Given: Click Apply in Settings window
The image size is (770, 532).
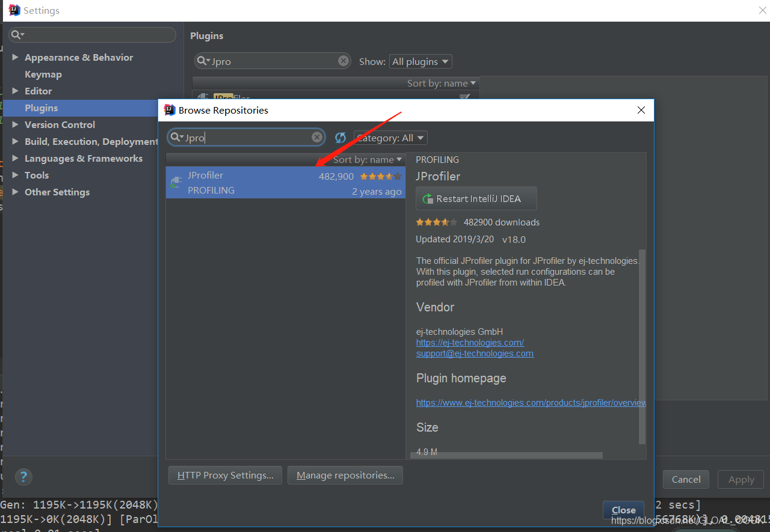Looking at the screenshot, I should click(x=741, y=479).
